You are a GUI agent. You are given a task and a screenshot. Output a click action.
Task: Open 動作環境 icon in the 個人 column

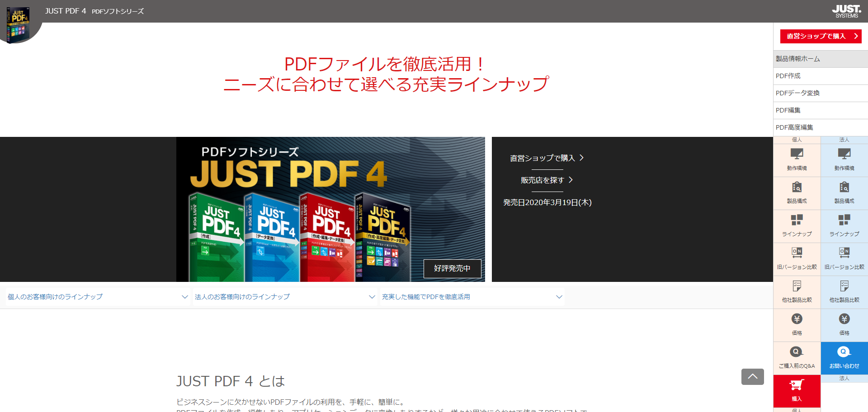[797, 159]
